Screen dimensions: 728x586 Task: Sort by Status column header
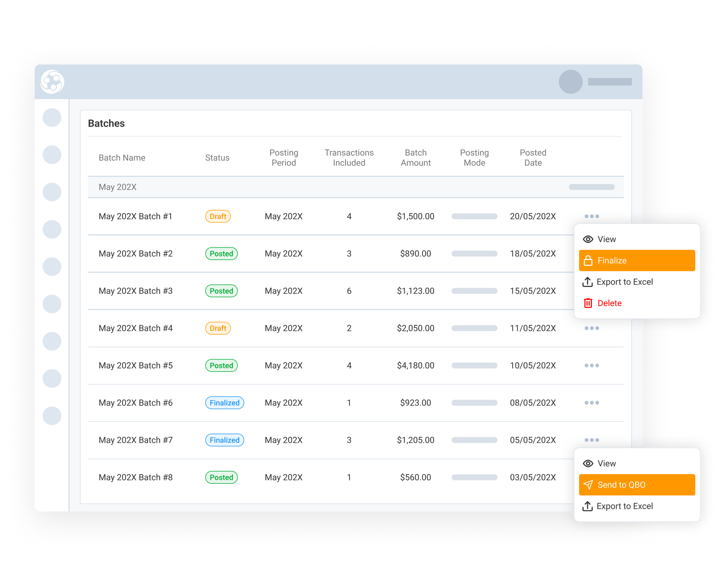click(x=217, y=158)
